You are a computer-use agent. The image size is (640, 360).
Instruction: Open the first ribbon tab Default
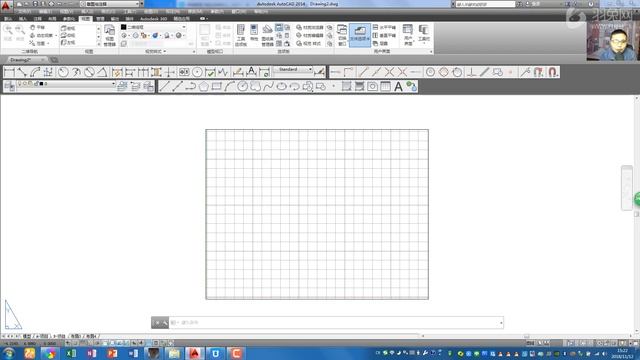(8, 19)
